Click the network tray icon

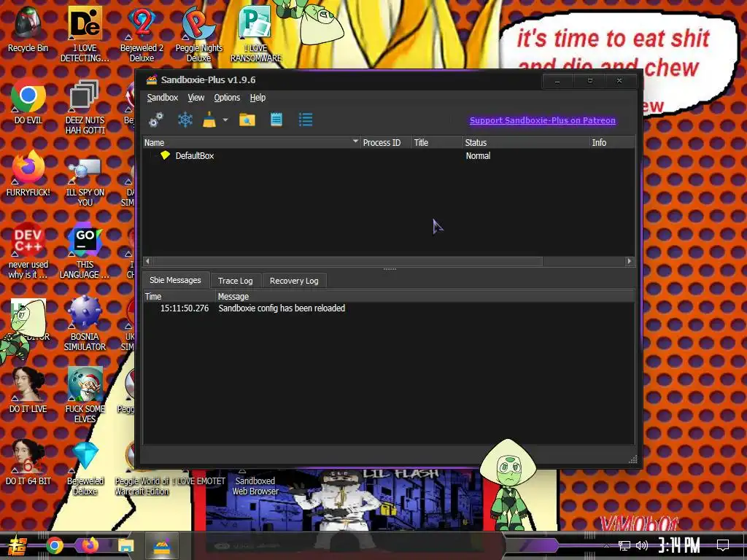(624, 545)
